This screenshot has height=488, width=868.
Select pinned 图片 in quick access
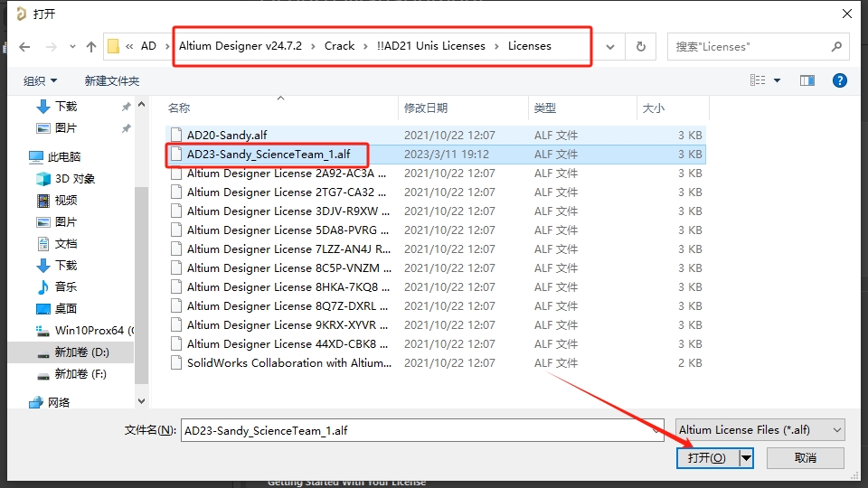pos(66,128)
